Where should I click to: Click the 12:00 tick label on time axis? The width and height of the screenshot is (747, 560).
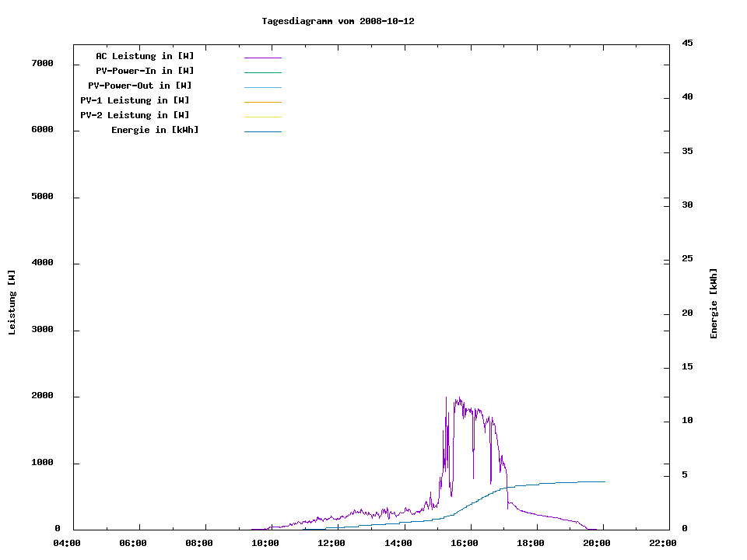coord(331,543)
